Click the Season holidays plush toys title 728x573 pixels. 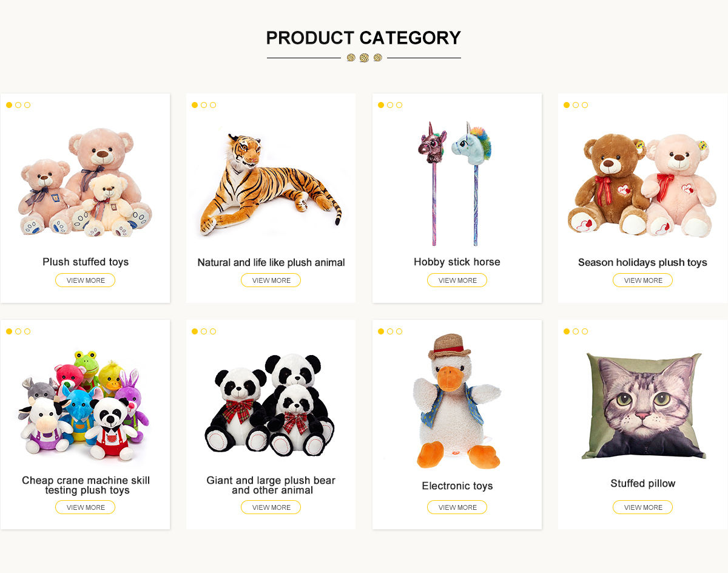pyautogui.click(x=642, y=263)
